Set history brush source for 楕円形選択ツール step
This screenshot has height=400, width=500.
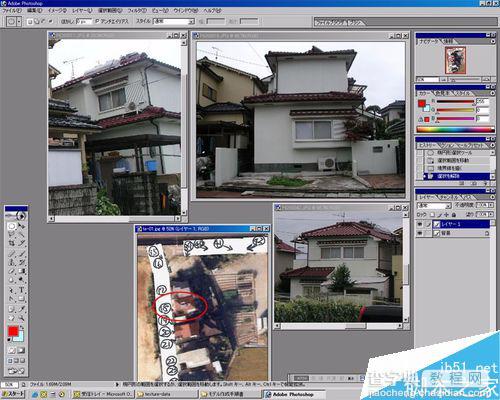click(x=420, y=153)
